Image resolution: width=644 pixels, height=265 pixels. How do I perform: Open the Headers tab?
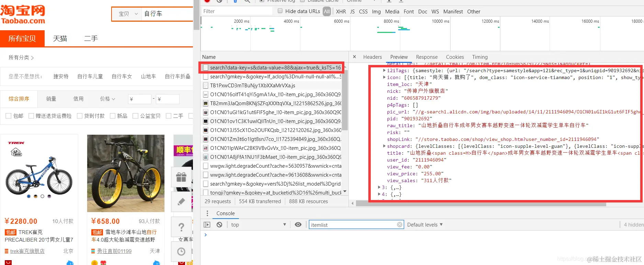click(x=372, y=57)
